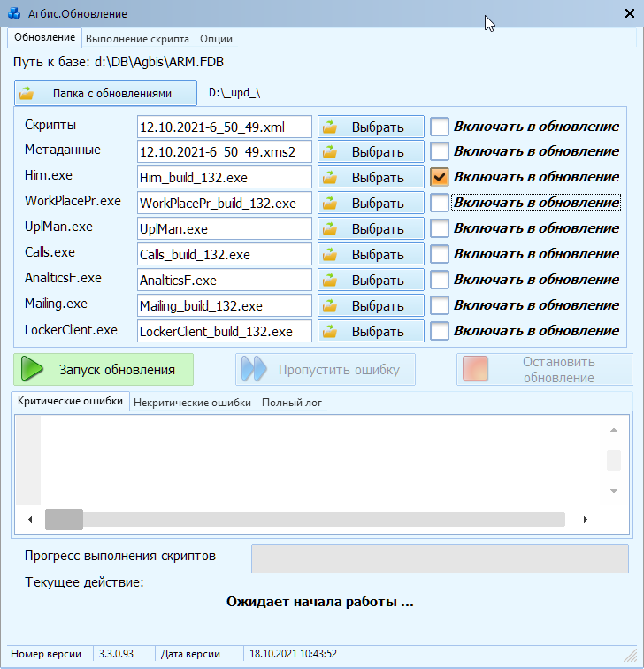The width and height of the screenshot is (644, 669).
Task: Open the Выполнение скрипта tab
Action: pos(137,39)
